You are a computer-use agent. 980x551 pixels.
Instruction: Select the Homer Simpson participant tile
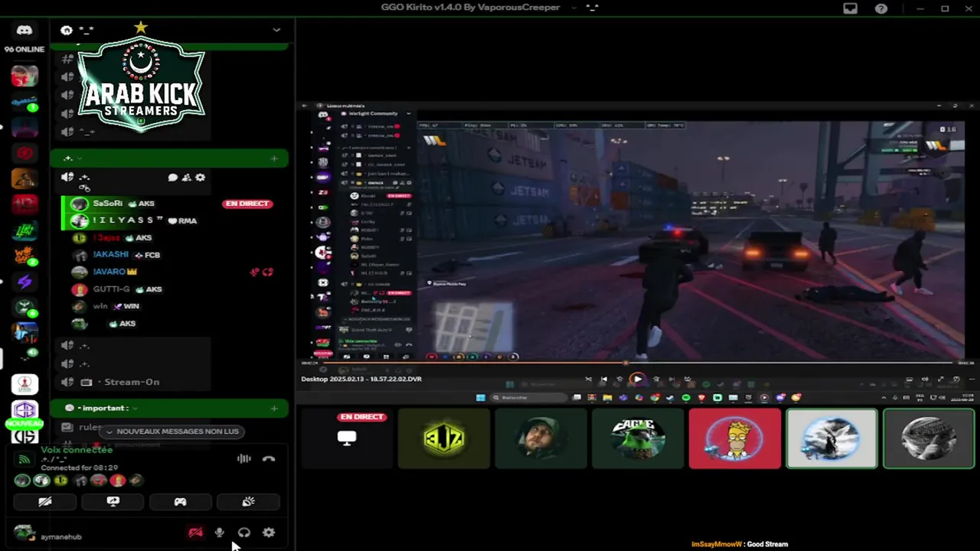735,438
